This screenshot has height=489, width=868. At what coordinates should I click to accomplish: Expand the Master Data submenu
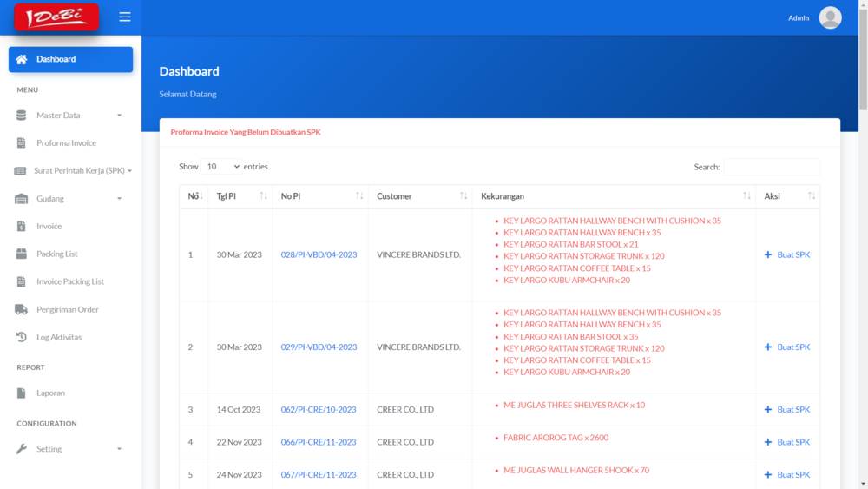click(119, 116)
